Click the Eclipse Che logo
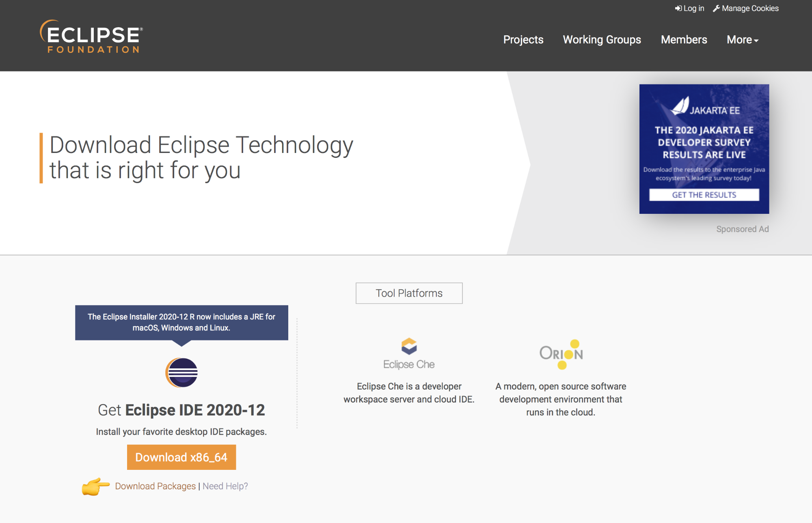This screenshot has height=523, width=812. pos(409,353)
